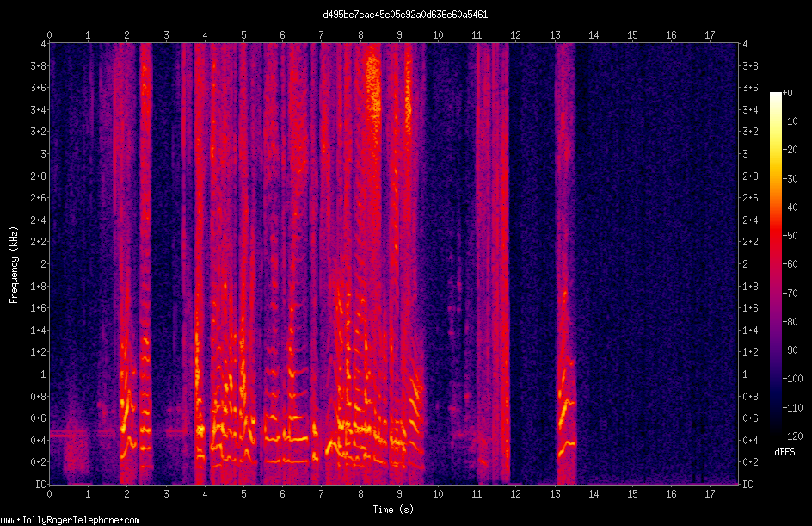Click 1 on the left frequency axis
This screenshot has width=812, height=526.
pos(44,374)
